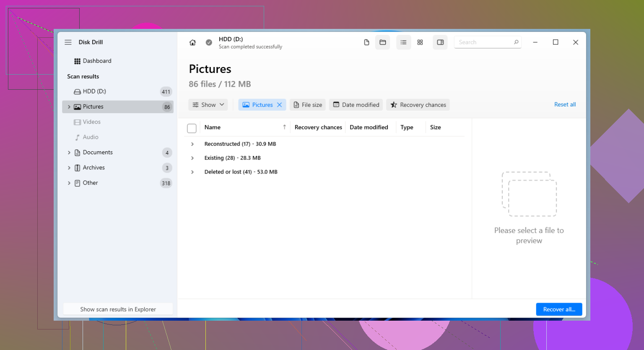Open Audio category in sidebar
This screenshot has height=350, width=644.
coord(118,137)
